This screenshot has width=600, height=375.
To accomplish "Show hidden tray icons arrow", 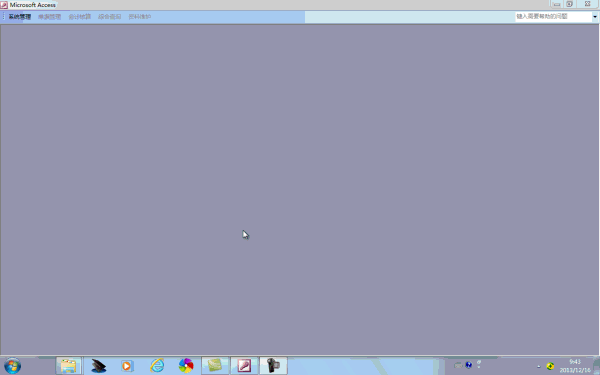I will pos(538,366).
